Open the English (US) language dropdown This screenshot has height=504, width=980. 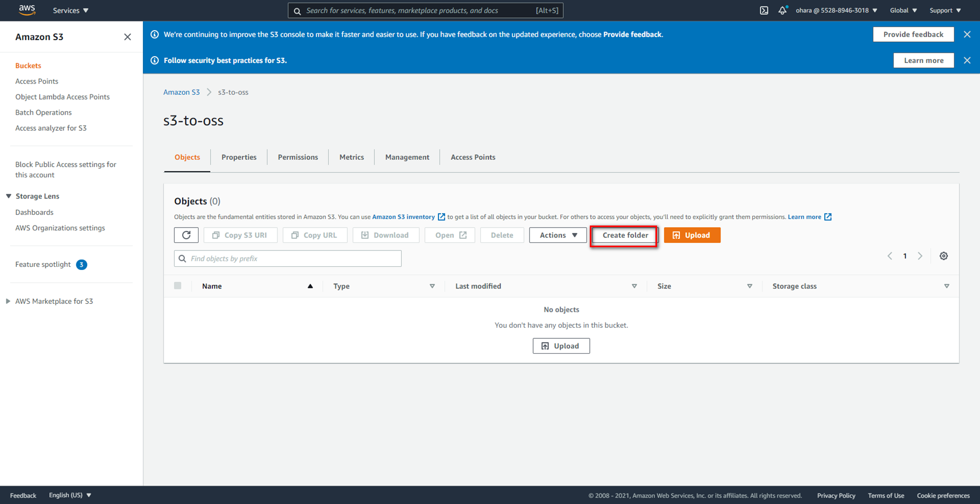click(x=70, y=495)
